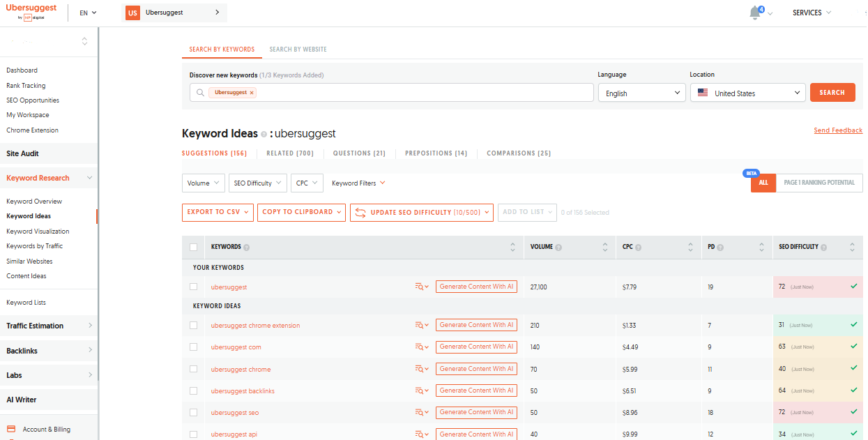868x440 pixels.
Task: Click the Ubersuggest logo
Action: coord(31,12)
